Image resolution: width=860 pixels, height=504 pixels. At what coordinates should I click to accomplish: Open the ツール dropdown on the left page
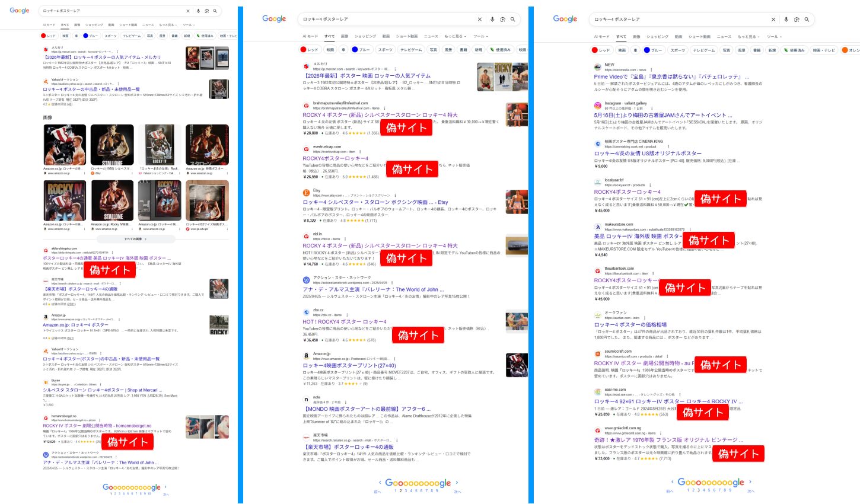tap(189, 25)
